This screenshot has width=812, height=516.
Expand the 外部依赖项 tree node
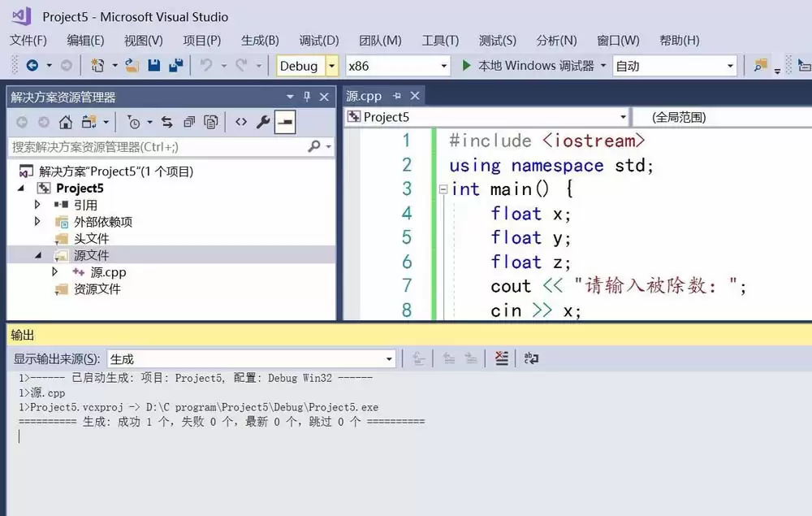pos(37,222)
